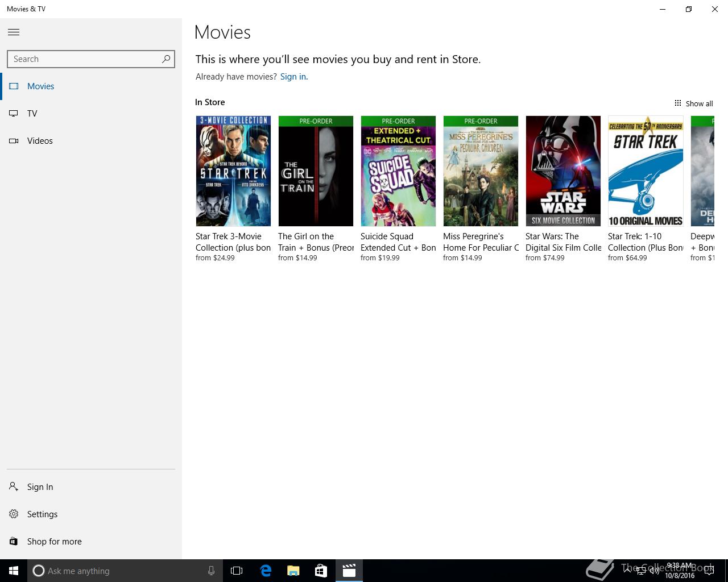Click the from $24.99 price
Screen dimensions: 728x582
coord(215,258)
